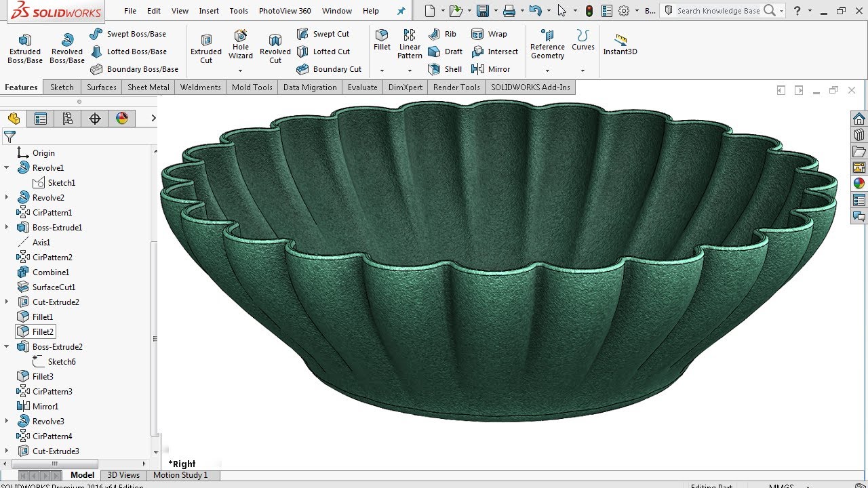Select the SurfaceCut1 feature

pos(46,287)
